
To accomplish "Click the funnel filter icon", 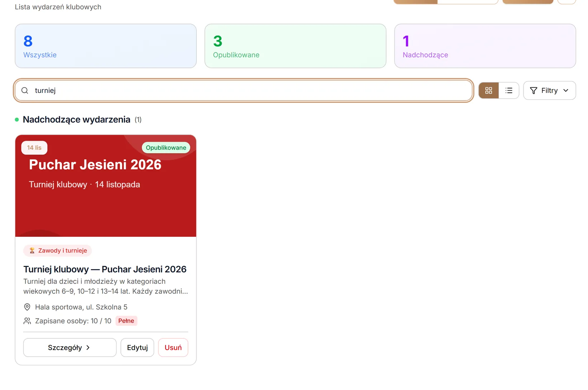I will tap(534, 90).
